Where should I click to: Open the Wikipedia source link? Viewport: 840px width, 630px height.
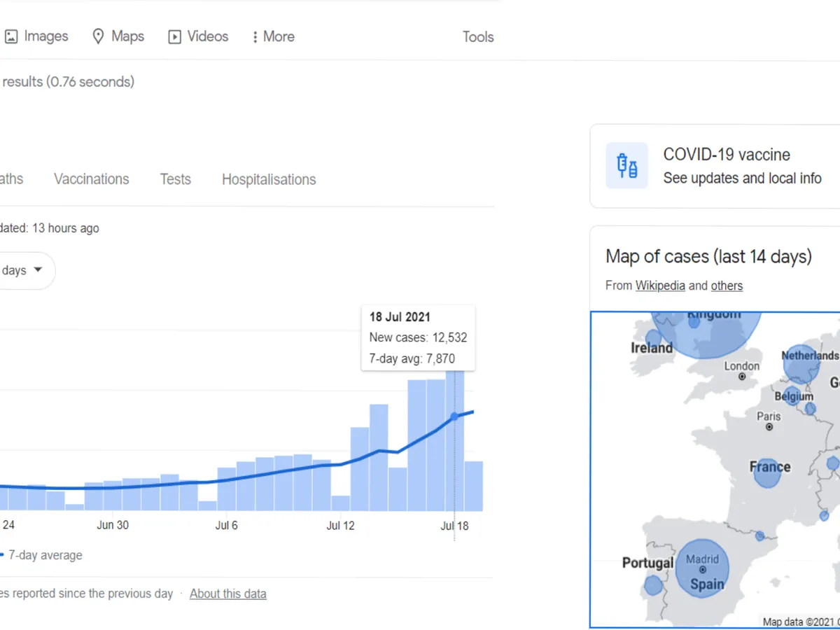660,286
